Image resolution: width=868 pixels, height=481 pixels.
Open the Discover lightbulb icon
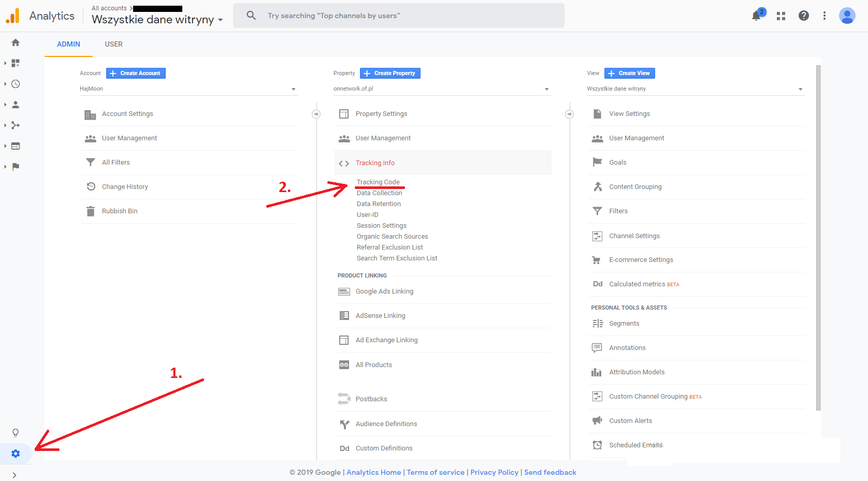(16, 433)
